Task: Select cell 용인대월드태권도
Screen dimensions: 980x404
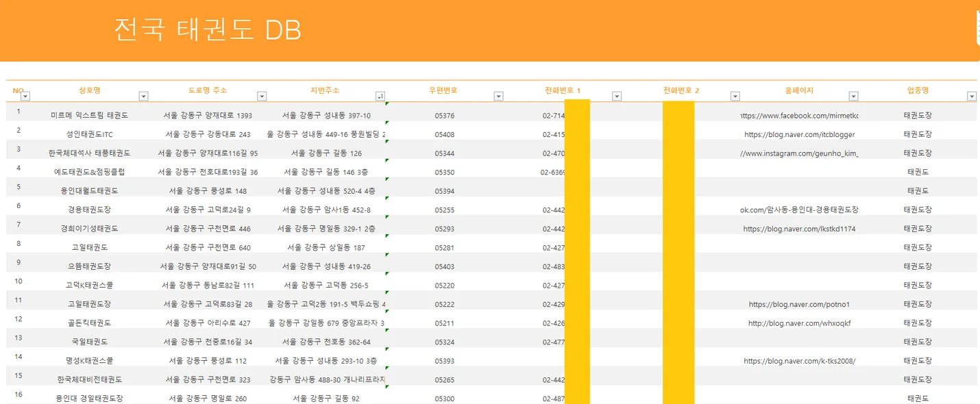Action: [x=90, y=191]
